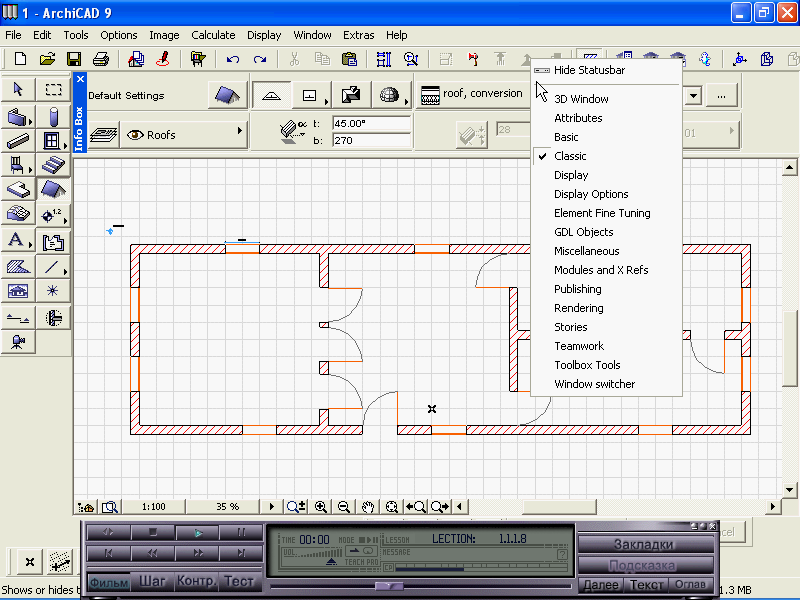800x600 pixels.
Task: Click the Закладки button
Action: 644,544
